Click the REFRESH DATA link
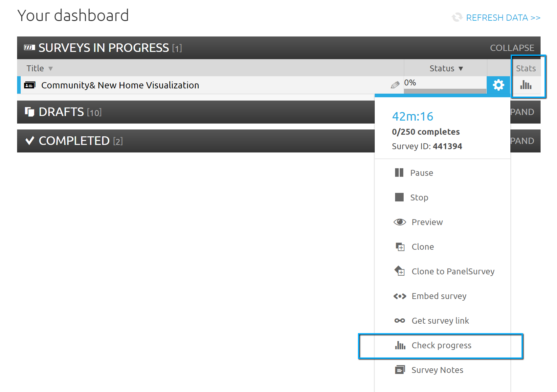This screenshot has width=557, height=392. pyautogui.click(x=503, y=18)
